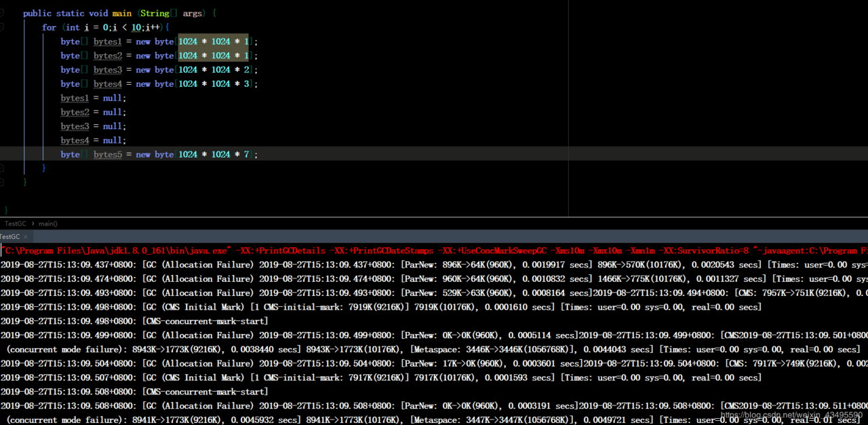The height and width of the screenshot is (425, 868).
Task: Click the loop limit 10 in the for condition
Action: coord(136,27)
